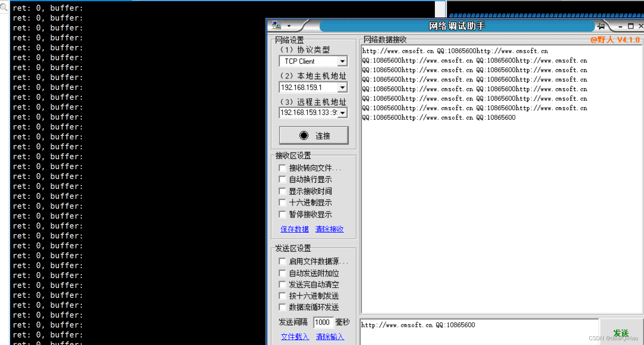
Task: Check 发送完自动清空 option
Action: tap(282, 284)
